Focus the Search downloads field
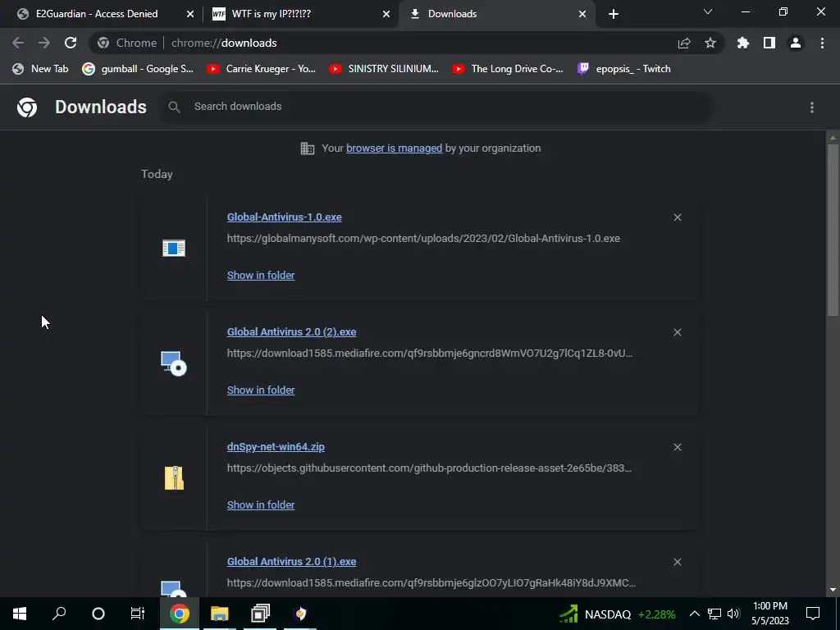This screenshot has width=840, height=630. tap(436, 107)
